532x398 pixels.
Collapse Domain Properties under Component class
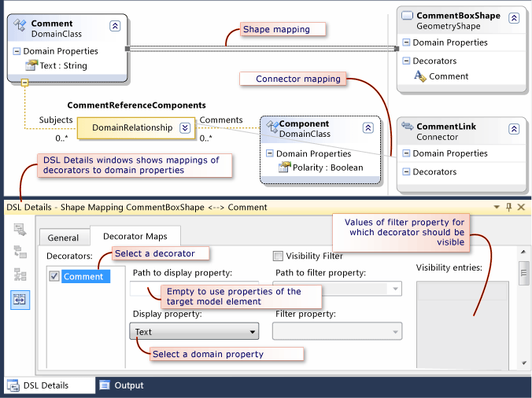(x=269, y=153)
